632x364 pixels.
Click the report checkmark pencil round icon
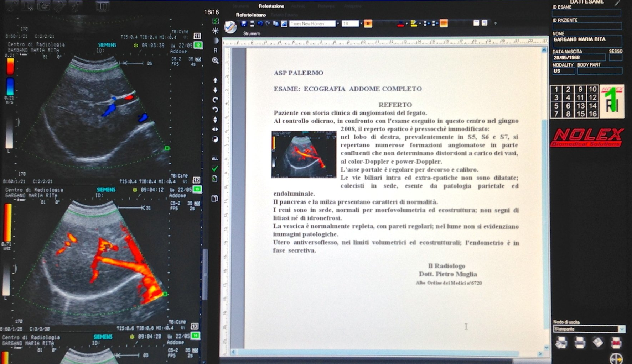230,27
